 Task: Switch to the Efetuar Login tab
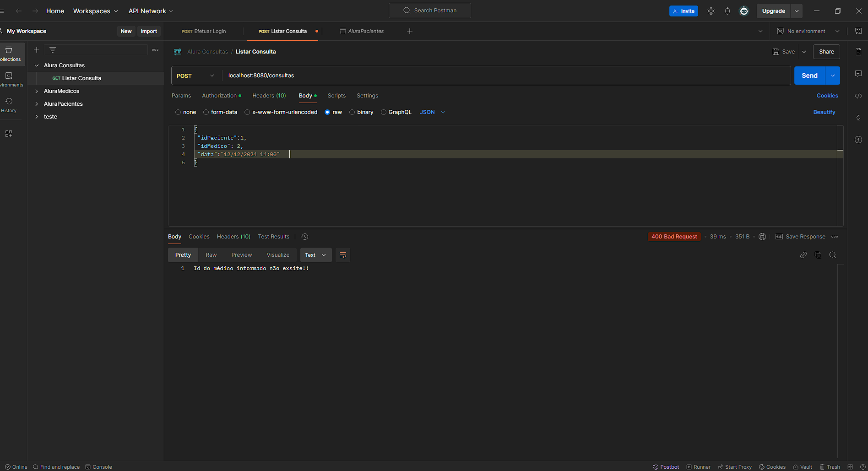(204, 31)
